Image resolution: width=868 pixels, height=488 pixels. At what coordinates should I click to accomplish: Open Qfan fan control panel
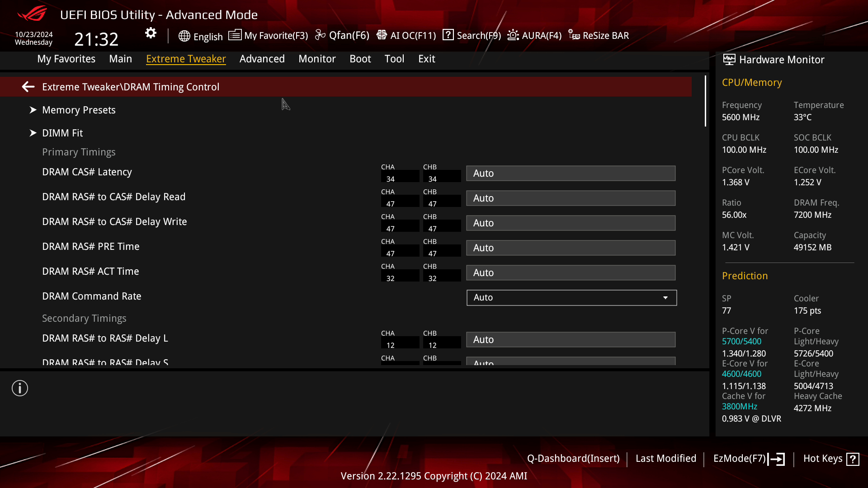343,35
